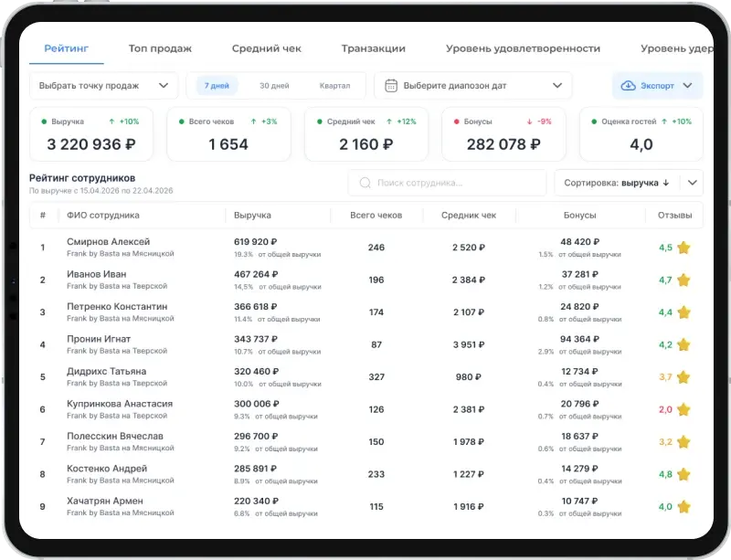
Task: Select the 30 дней period
Action: 274,86
